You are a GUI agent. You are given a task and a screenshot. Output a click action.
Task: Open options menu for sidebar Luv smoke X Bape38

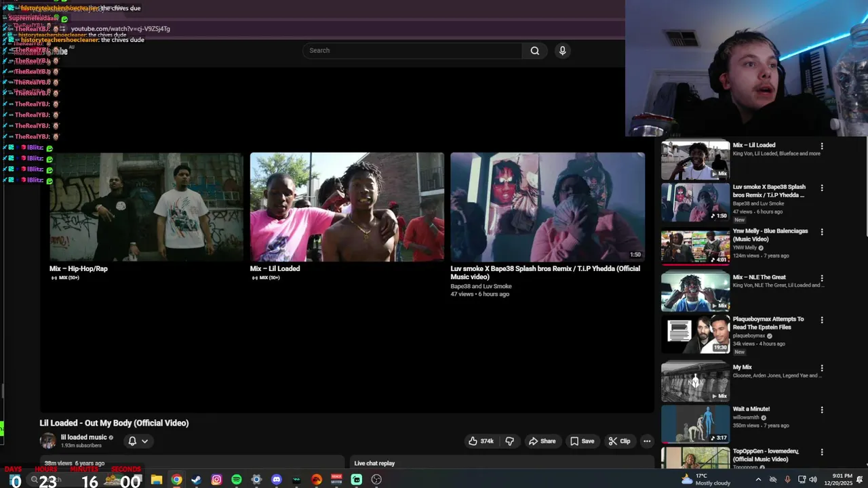[x=822, y=188]
